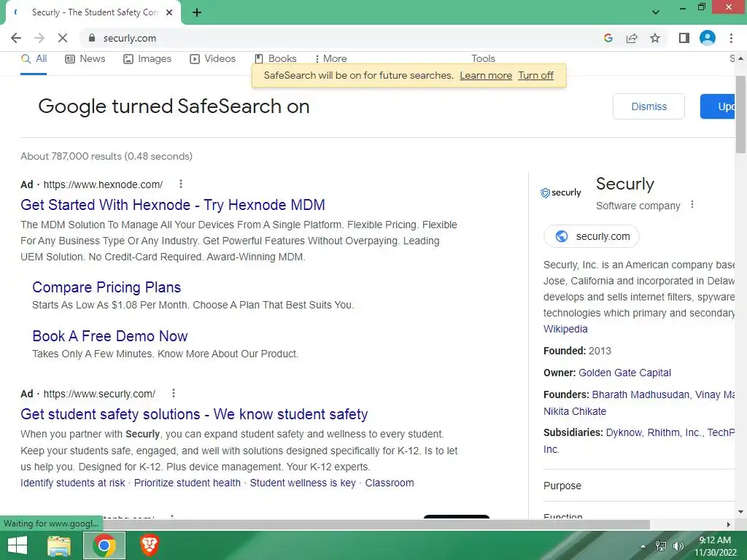
Task: Visit securly.com from knowledge panel
Action: click(x=591, y=236)
